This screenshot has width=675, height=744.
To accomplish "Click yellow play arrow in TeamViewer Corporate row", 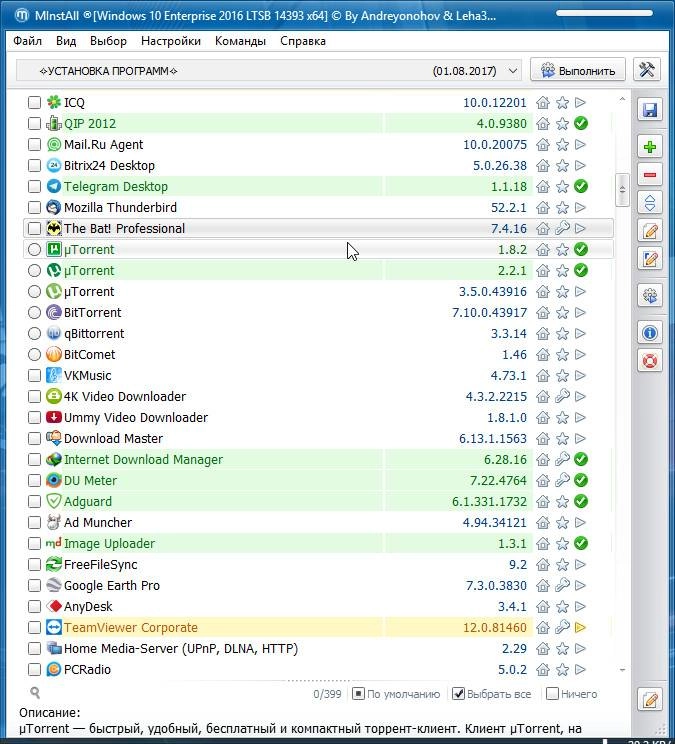I will (580, 628).
